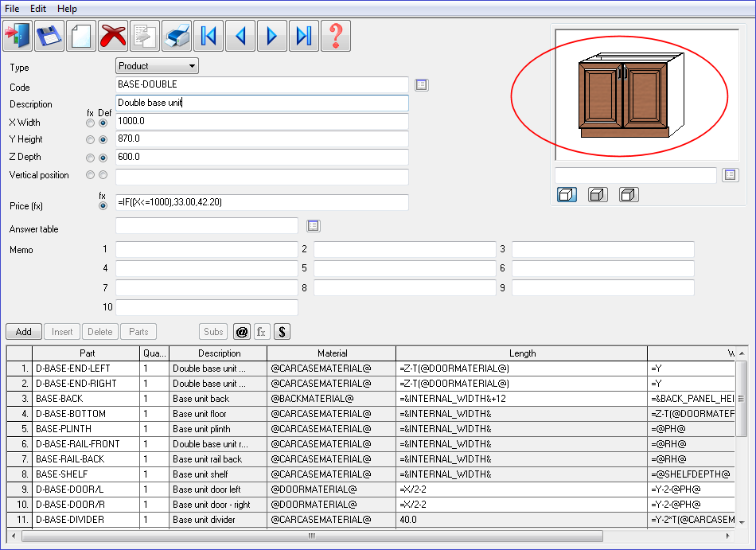Open lookup list beside Code field
The height and width of the screenshot is (550, 756).
coord(422,85)
